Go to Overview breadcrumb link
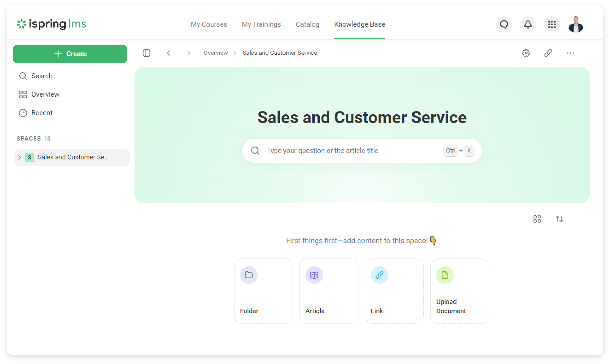Viewport: 610px width, 364px height. point(216,53)
